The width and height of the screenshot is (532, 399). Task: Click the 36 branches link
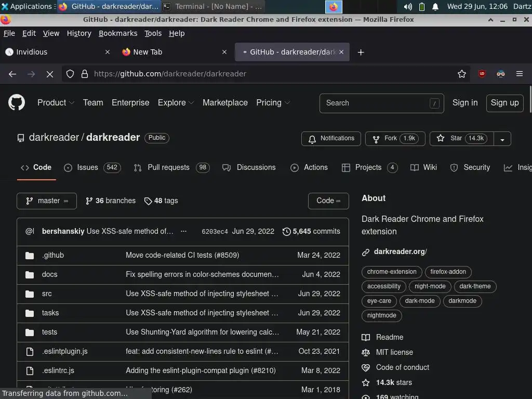[x=111, y=201]
